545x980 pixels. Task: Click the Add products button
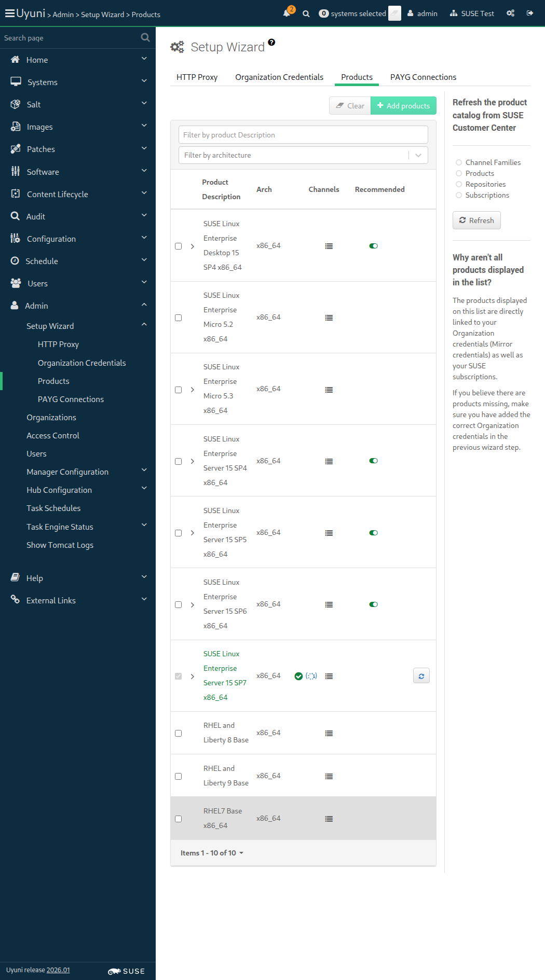tap(403, 106)
